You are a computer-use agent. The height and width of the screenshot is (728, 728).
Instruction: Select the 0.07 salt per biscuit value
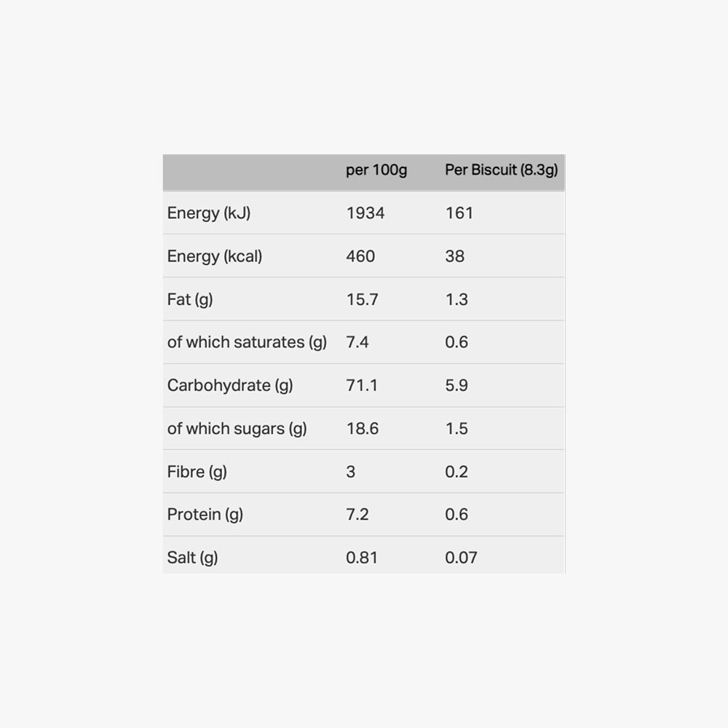461,558
